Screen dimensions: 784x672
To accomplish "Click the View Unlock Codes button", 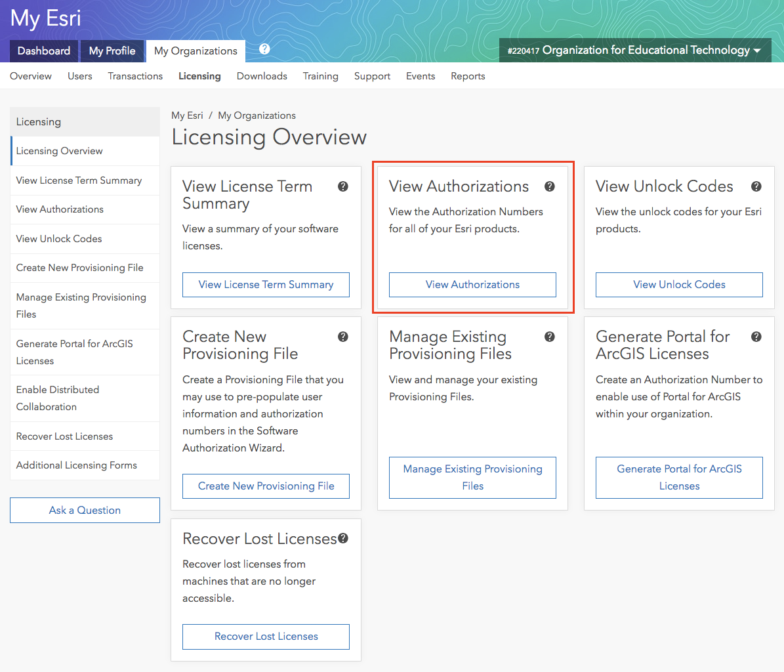I will point(679,285).
